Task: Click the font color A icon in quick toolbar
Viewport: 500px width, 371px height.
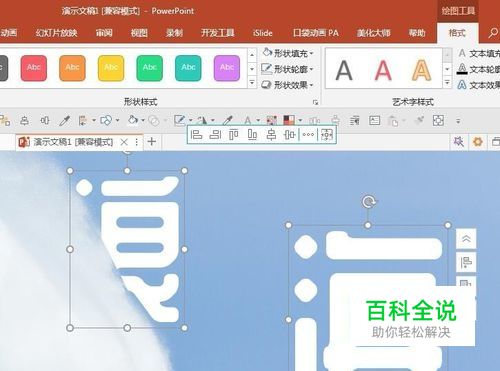Action: click(248, 120)
